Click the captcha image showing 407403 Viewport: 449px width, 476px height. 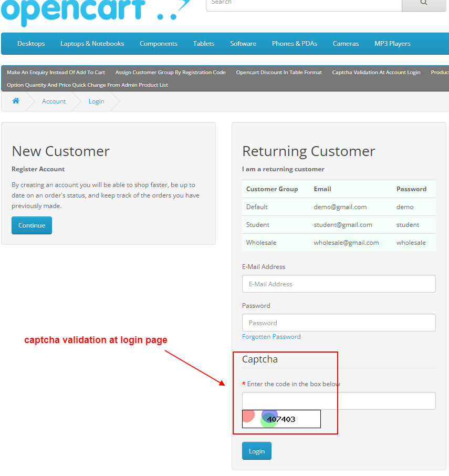tap(281, 419)
